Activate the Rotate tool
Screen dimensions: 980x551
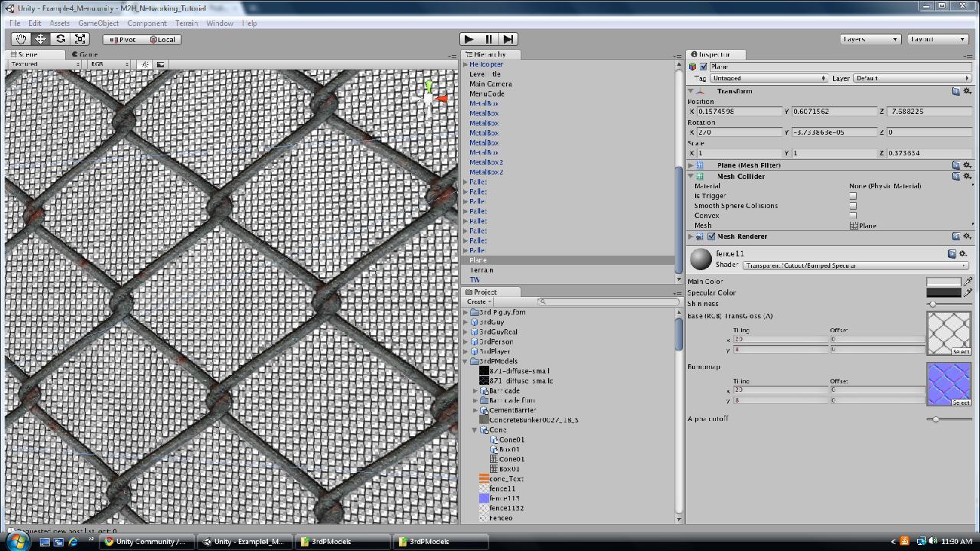(60, 39)
